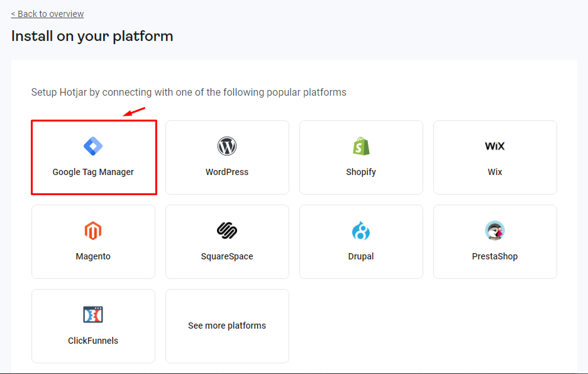Click the Google Tag Manager logo icon

coord(93,146)
